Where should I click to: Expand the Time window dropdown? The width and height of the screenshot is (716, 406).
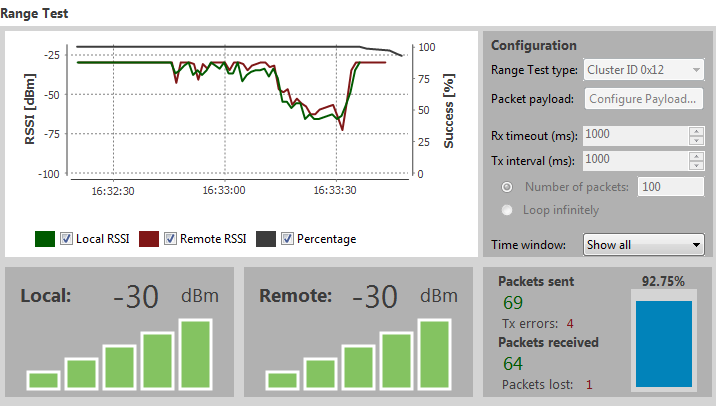(644, 244)
